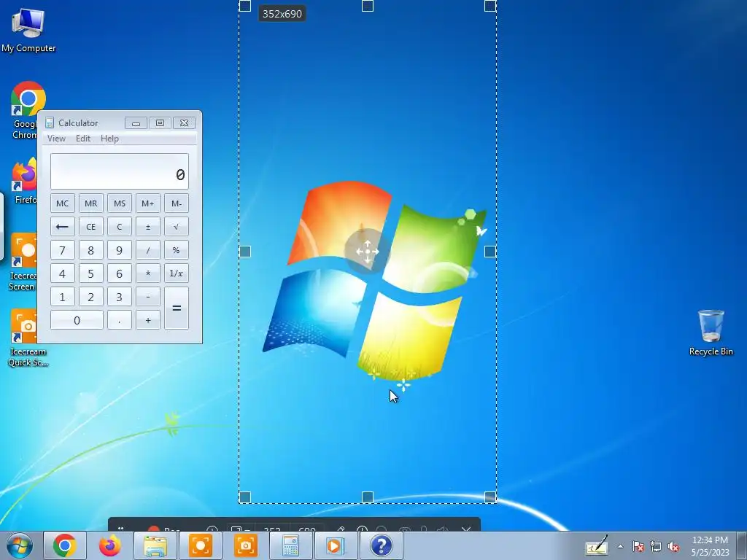Image resolution: width=747 pixels, height=560 pixels.
Task: Open Windows Media Player from taskbar
Action: pyautogui.click(x=336, y=545)
